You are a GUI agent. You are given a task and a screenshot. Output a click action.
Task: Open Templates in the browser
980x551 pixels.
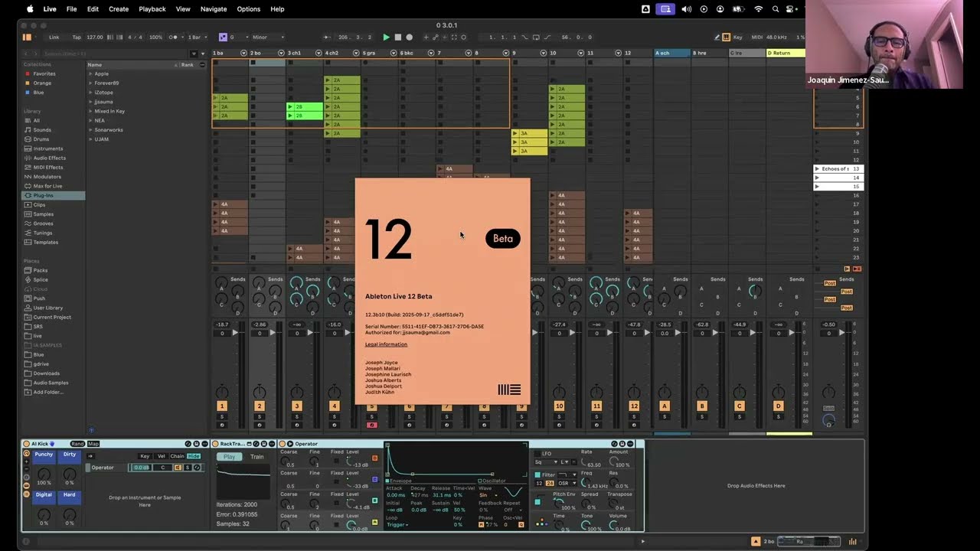(45, 242)
